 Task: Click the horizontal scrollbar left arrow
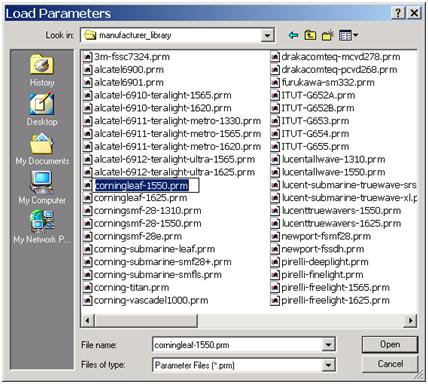88,321
